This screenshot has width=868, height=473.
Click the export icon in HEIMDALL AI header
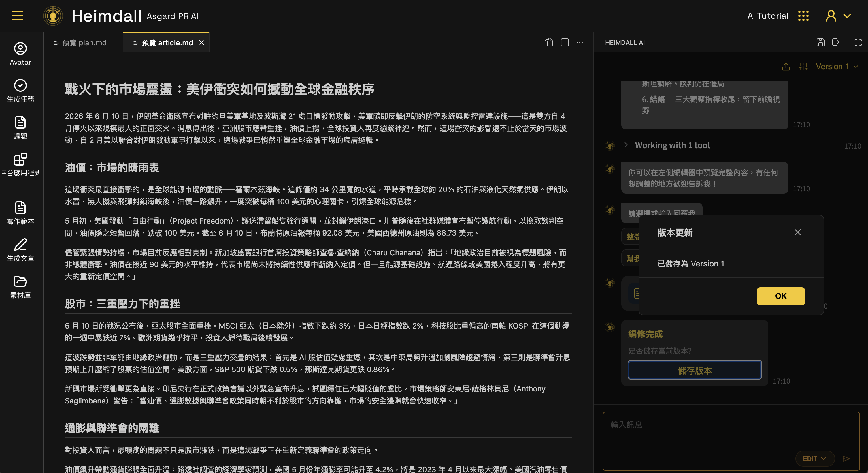click(836, 42)
